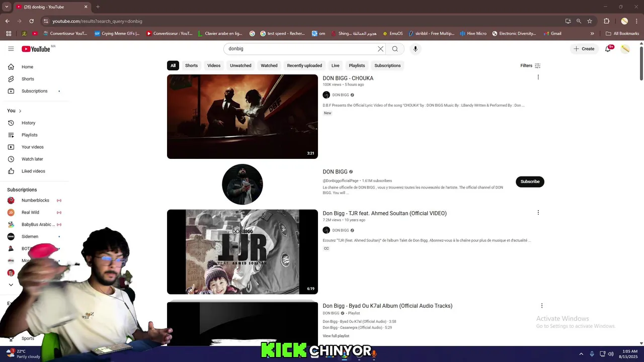Open the account avatar menu

pos(625,49)
